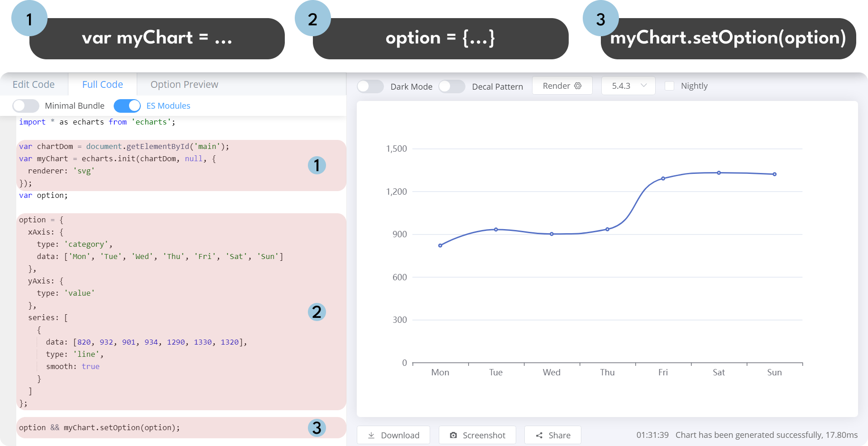This screenshot has width=868, height=446.
Task: Click the series data array line
Action: pyautogui.click(x=146, y=342)
